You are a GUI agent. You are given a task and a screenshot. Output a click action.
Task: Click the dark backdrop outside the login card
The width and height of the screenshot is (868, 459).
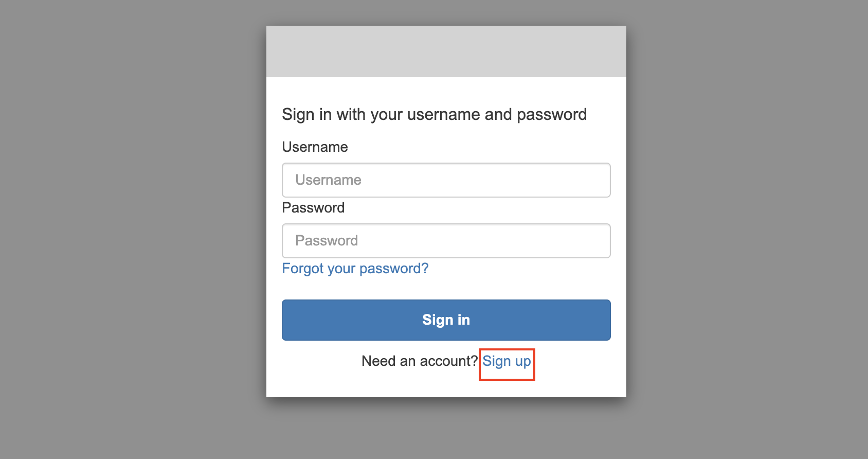click(x=129, y=232)
